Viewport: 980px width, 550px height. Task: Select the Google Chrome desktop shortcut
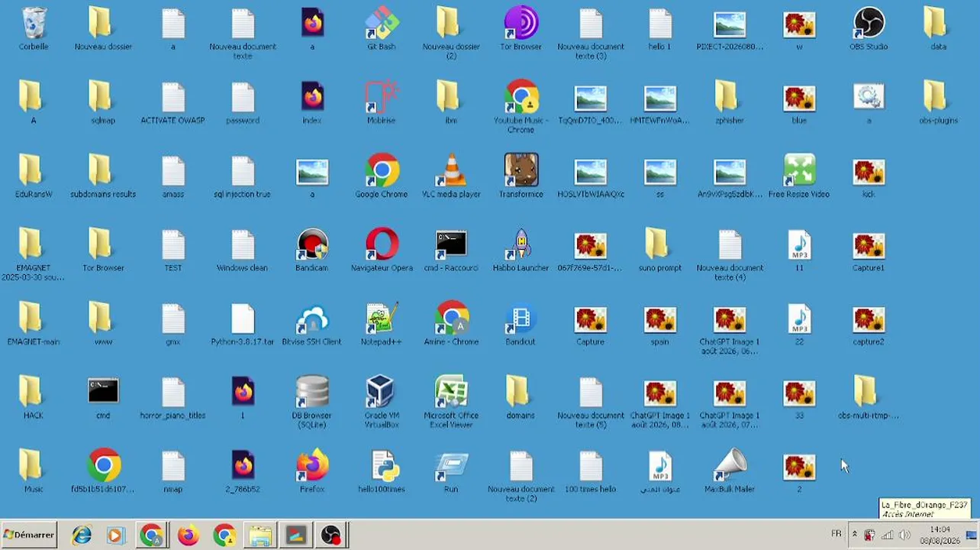pyautogui.click(x=382, y=177)
